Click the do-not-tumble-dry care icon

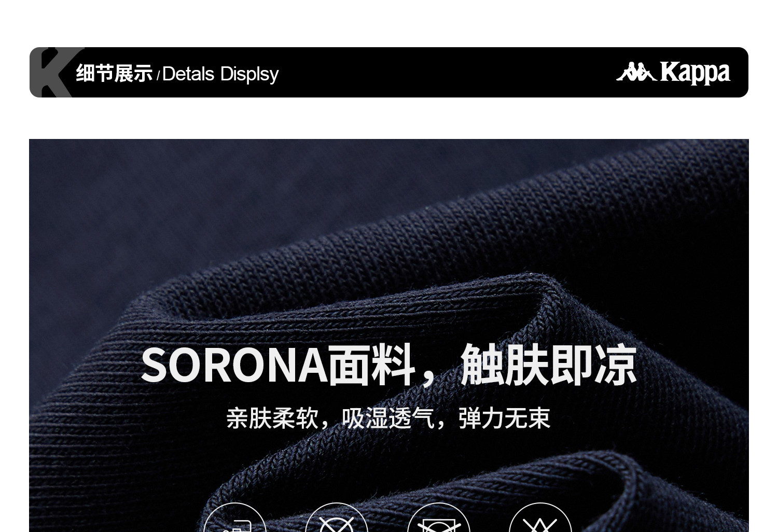click(x=439, y=518)
